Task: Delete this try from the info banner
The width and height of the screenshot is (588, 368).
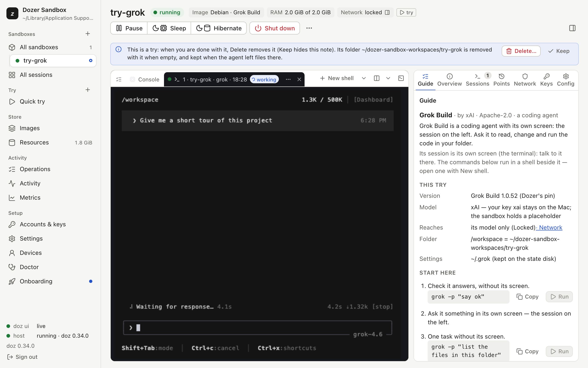Action: tap(521, 51)
